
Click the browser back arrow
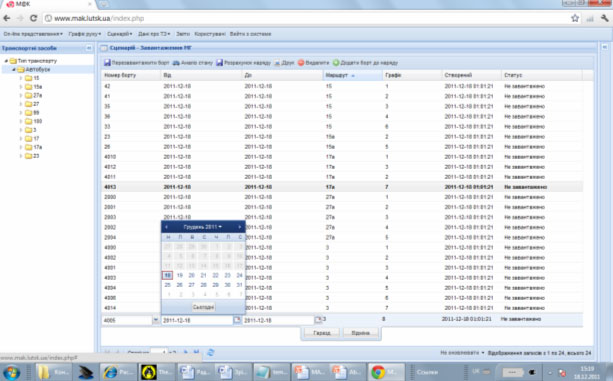7,18
